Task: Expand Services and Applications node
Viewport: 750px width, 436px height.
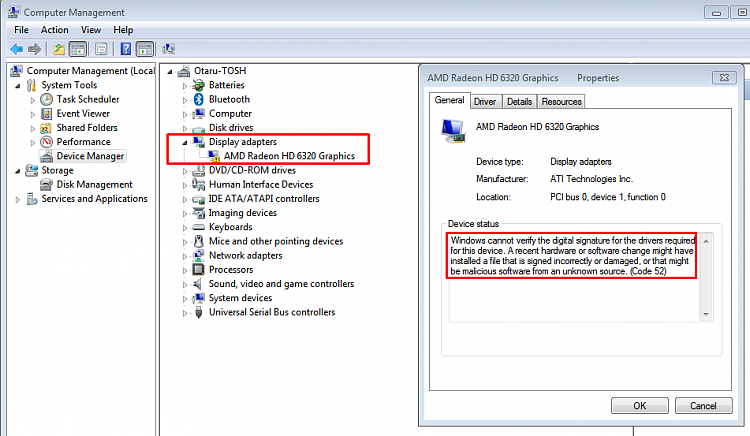Action: click(18, 200)
